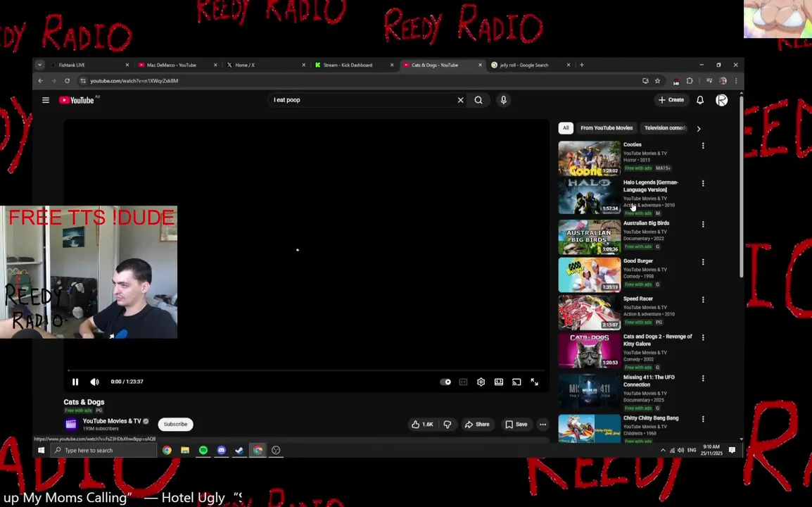Viewport: 812px width, 507px height.
Task: Open the Good Burger thumbnail
Action: pyautogui.click(x=590, y=275)
